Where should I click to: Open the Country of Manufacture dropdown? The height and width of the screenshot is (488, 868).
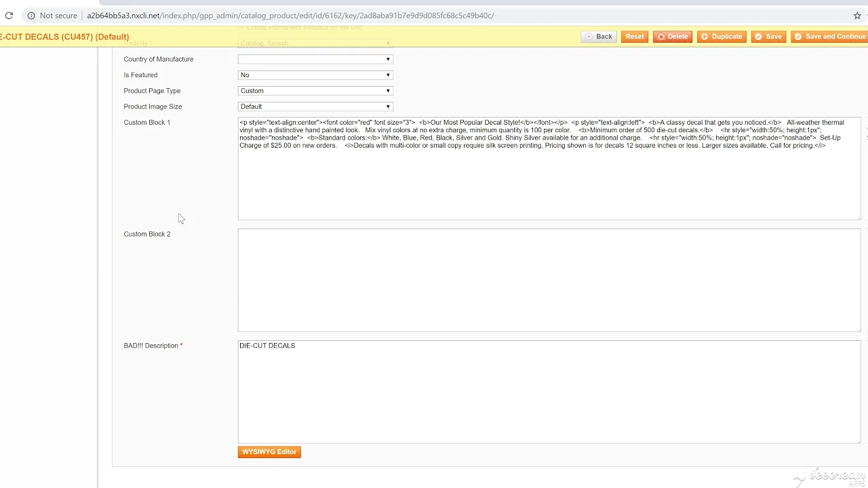click(315, 59)
